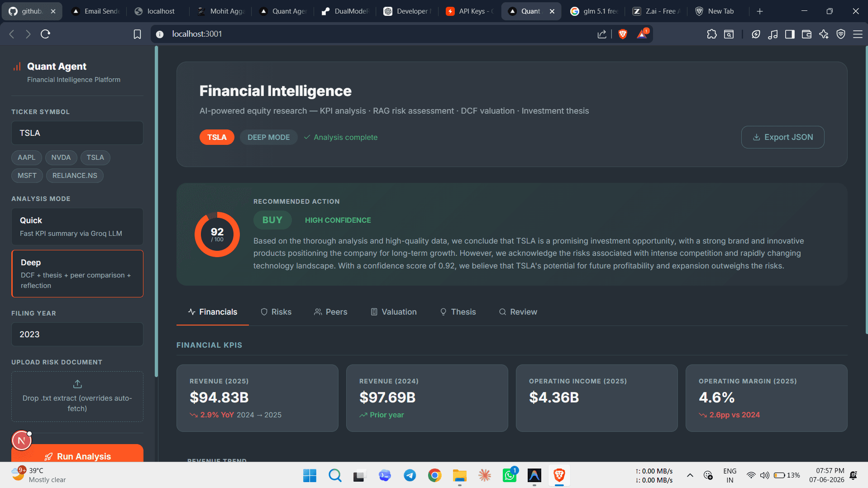The width and height of the screenshot is (868, 488).
Task: Click the upload arrow icon in drop zone
Action: [77, 384]
